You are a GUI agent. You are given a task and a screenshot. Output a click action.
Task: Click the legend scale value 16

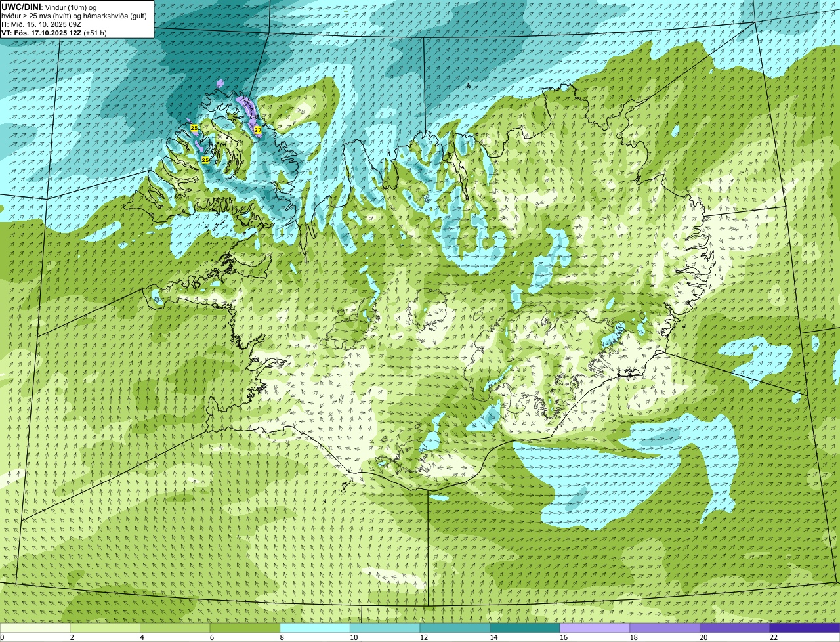(564, 637)
